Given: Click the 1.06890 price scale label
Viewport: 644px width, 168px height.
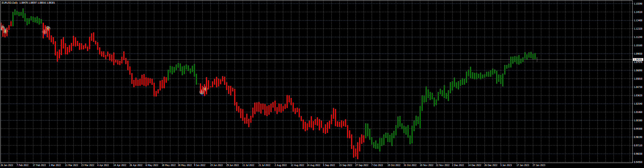Looking at the screenshot, I should click(638, 70).
